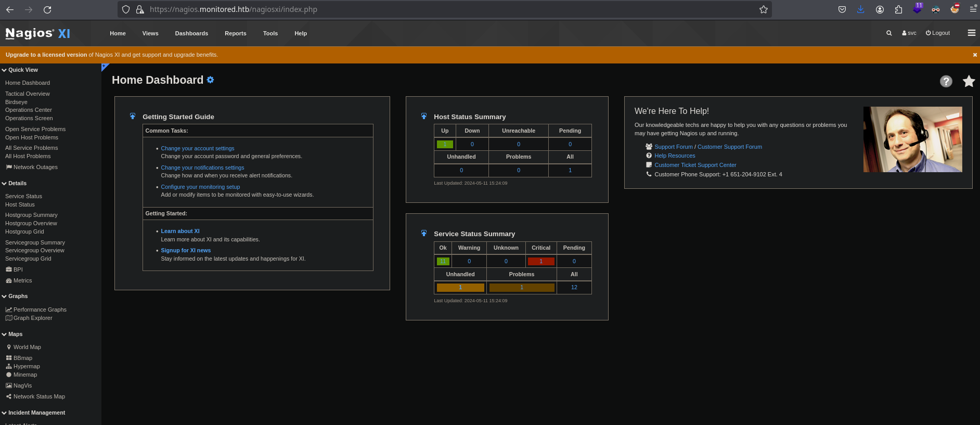
Task: Open Graph Explorer in the sidebar
Action: click(29, 318)
